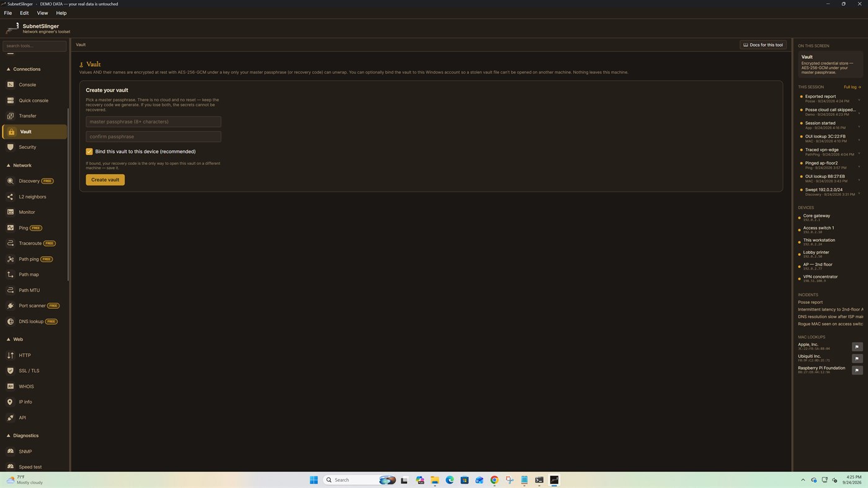Open the Transfer tool icon
This screenshot has height=488, width=868.
pos(11,115)
